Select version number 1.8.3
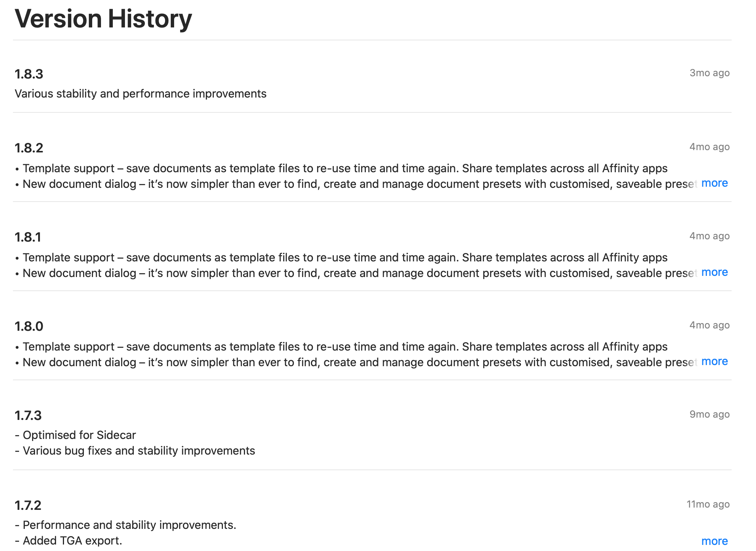Screen dimensions: 756x551 coord(29,74)
